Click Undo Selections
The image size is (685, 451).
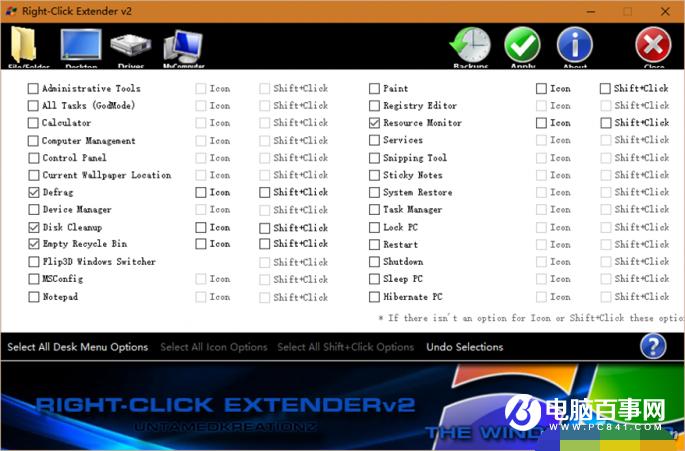point(465,347)
